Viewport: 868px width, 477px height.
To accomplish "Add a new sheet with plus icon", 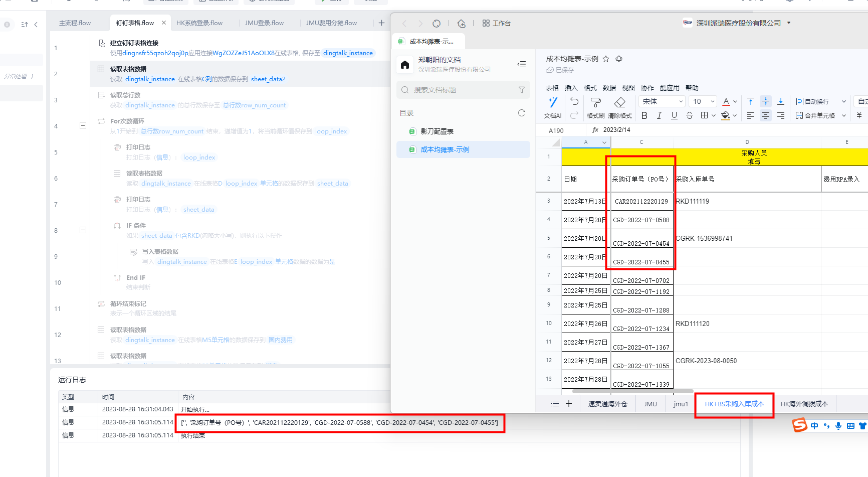I will point(569,403).
